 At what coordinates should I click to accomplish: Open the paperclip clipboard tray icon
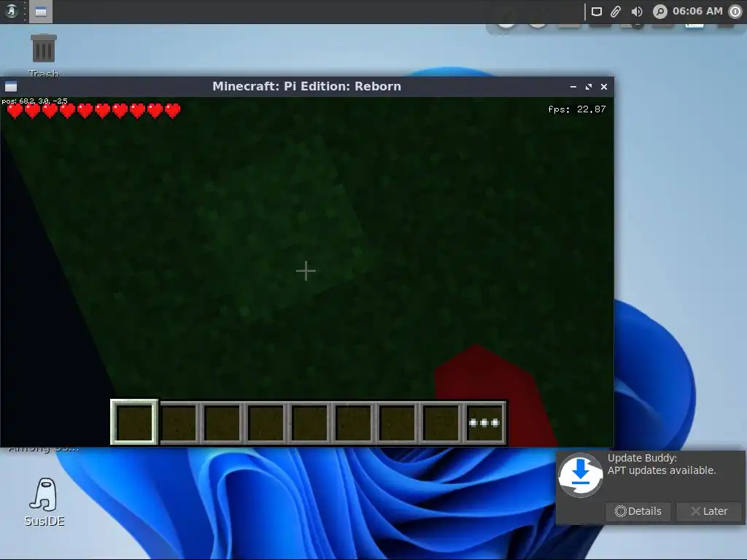[x=616, y=12]
